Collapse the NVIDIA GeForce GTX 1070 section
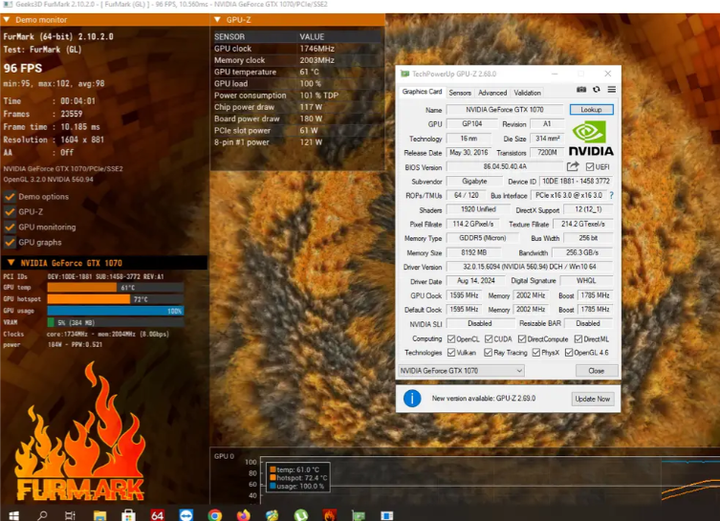720x521 pixels. coord(11,263)
